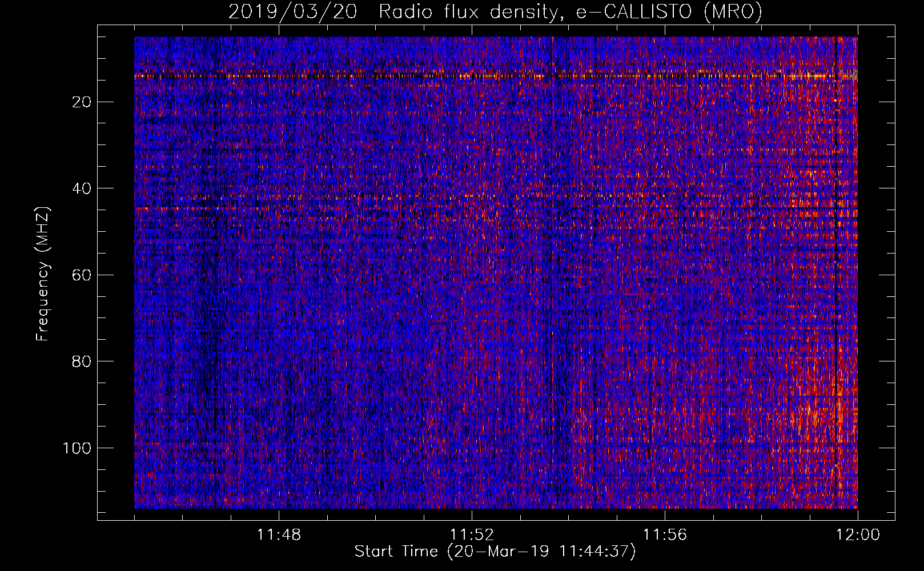Click the '11:56' time tick label
This screenshot has width=924, height=571.
pos(665,535)
